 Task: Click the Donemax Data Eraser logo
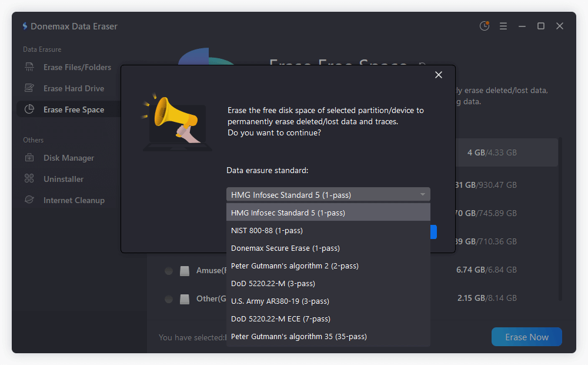pyautogui.click(x=25, y=26)
